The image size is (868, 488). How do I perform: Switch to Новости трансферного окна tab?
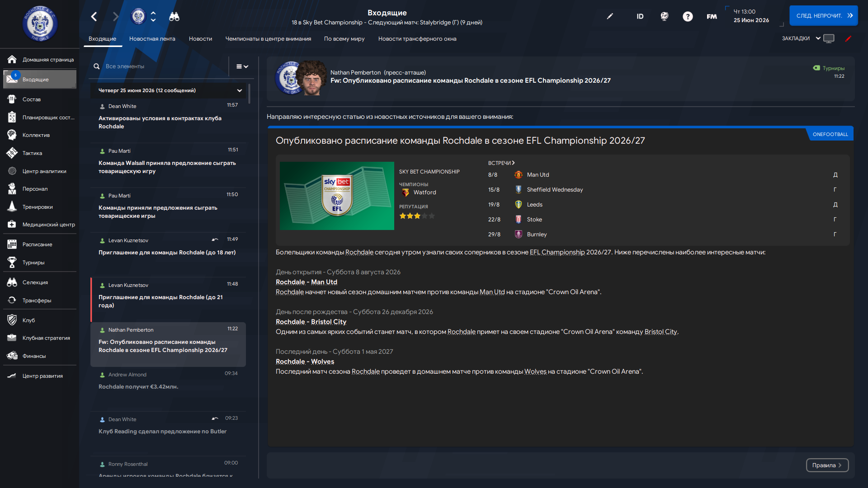pos(417,39)
